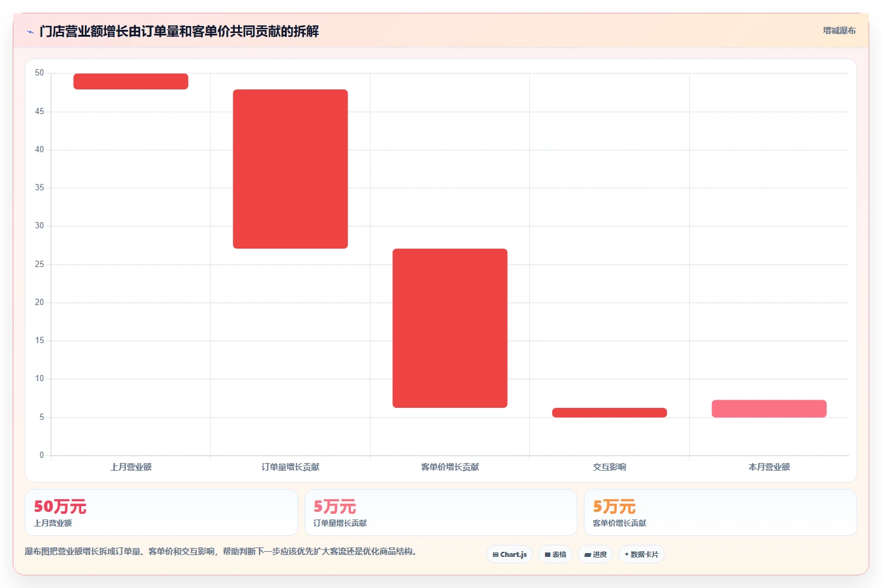Click the 数据卡片 chip
The width and height of the screenshot is (882, 588).
point(642,554)
